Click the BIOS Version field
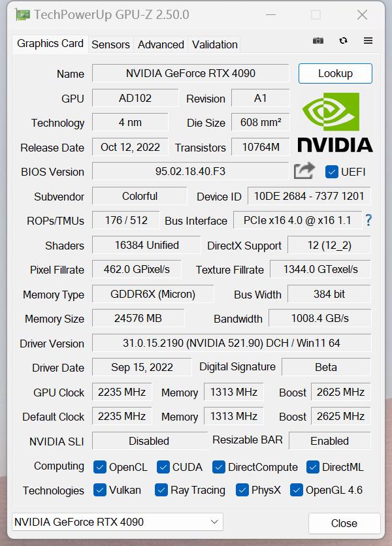 tap(190, 172)
